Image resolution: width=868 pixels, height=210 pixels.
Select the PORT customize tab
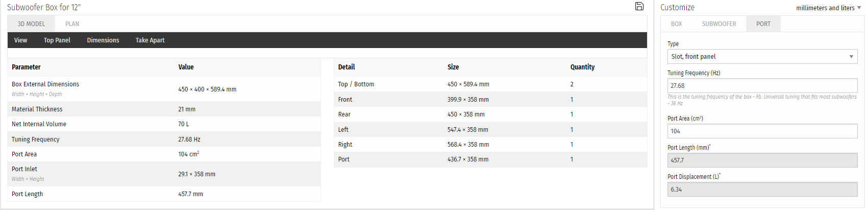click(763, 24)
